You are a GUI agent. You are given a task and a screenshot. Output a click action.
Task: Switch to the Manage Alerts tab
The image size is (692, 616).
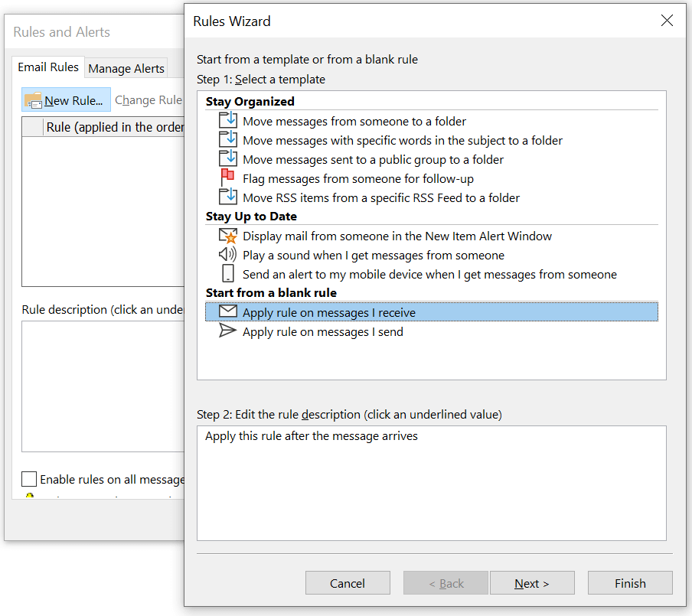coord(126,68)
